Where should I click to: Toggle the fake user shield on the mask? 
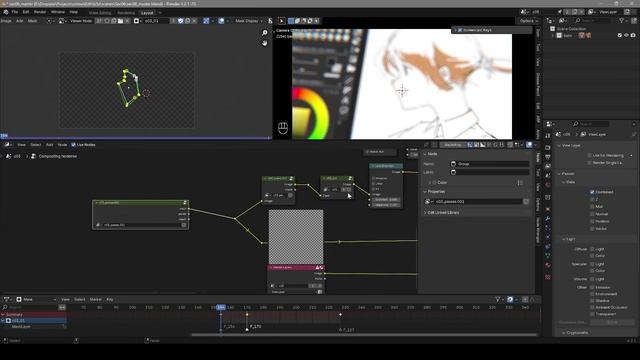point(181,21)
